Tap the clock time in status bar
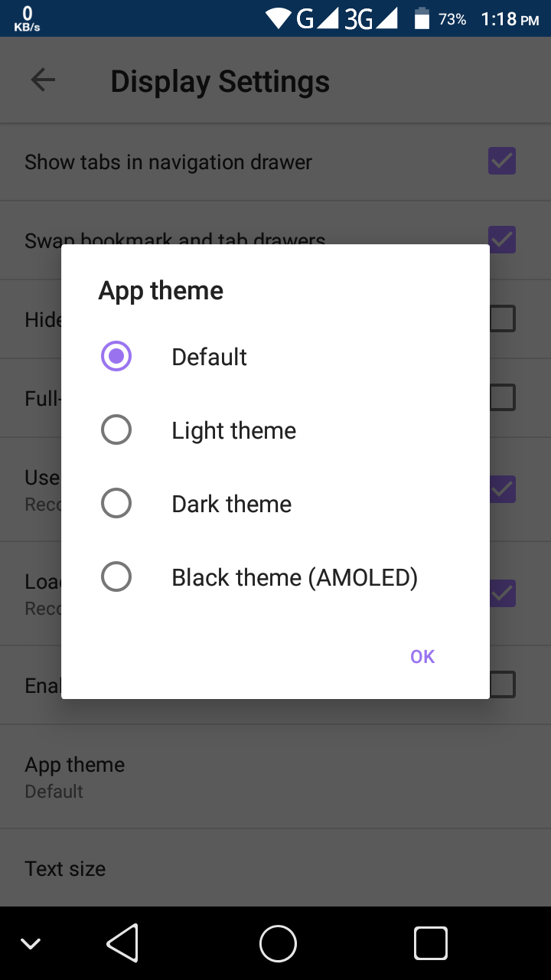 click(510, 19)
